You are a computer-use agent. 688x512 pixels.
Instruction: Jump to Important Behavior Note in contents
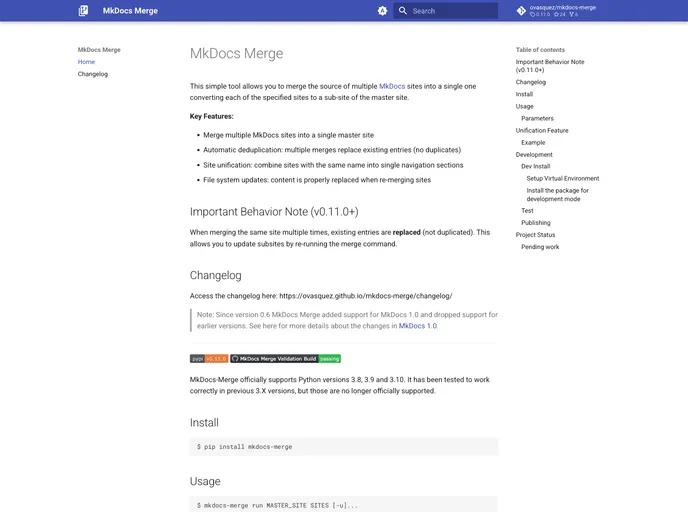click(x=550, y=66)
